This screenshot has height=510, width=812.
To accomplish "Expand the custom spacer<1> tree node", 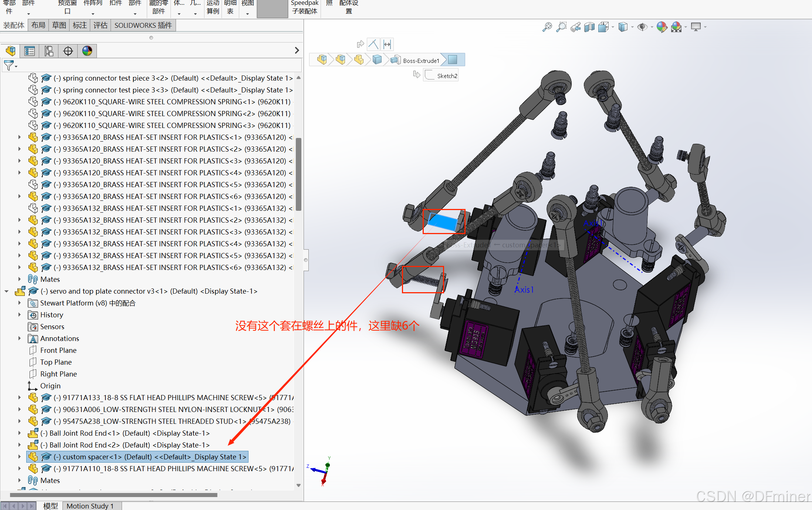I will [19, 457].
